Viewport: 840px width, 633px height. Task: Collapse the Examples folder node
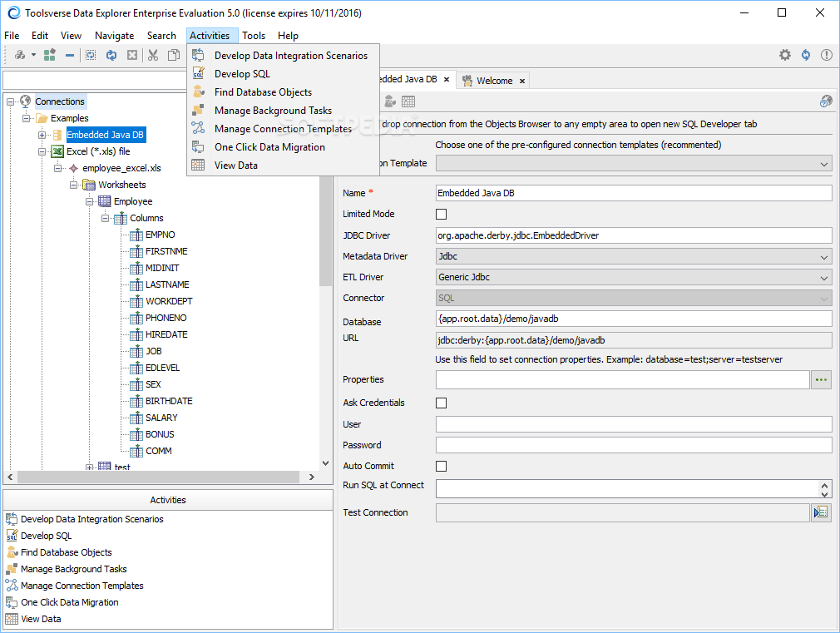coord(26,118)
